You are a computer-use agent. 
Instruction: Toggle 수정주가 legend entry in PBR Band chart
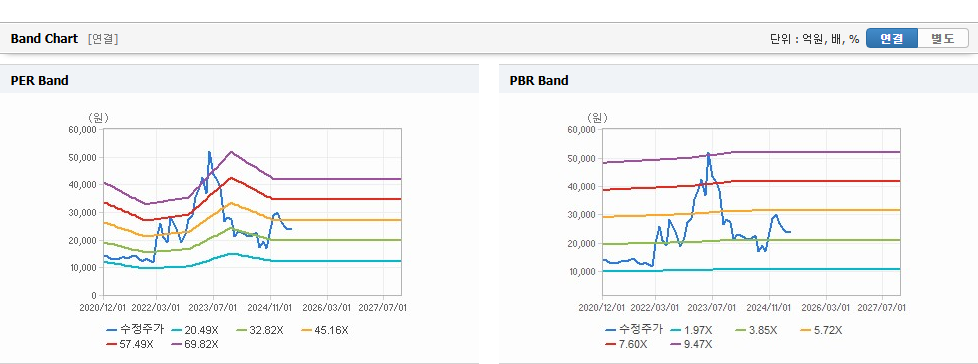pyautogui.click(x=634, y=330)
